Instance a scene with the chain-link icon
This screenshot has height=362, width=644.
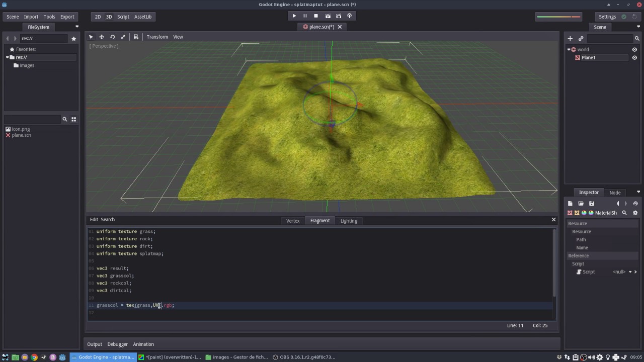coord(581,38)
